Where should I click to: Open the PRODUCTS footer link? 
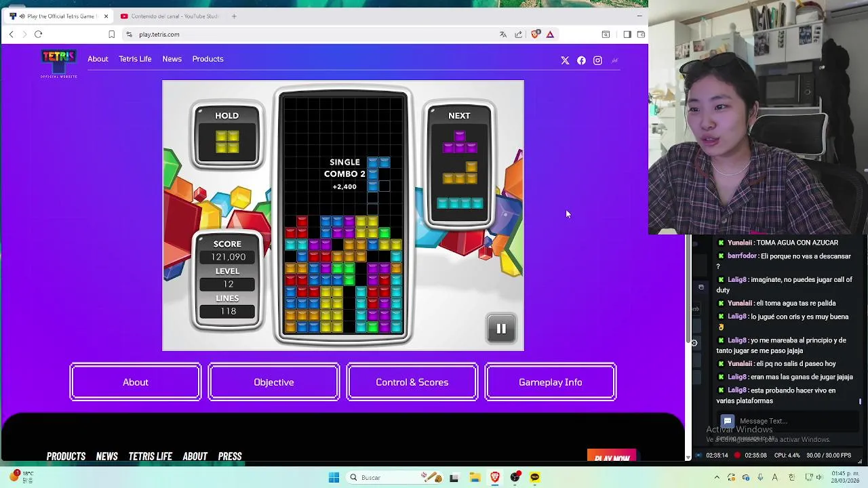(x=66, y=456)
